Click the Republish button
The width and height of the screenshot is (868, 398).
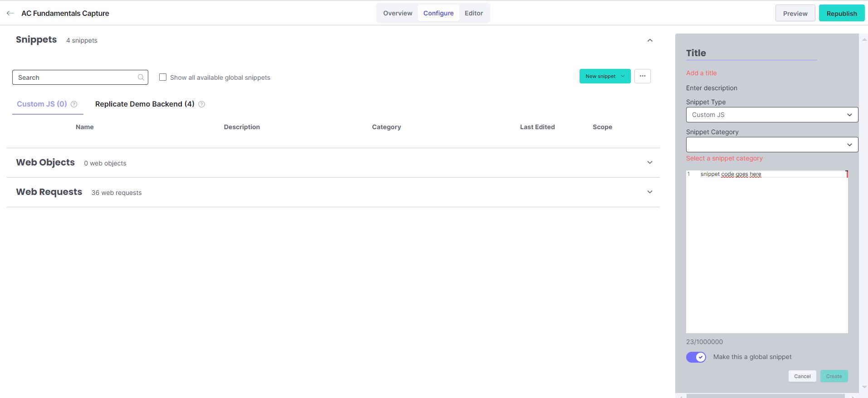click(x=842, y=13)
